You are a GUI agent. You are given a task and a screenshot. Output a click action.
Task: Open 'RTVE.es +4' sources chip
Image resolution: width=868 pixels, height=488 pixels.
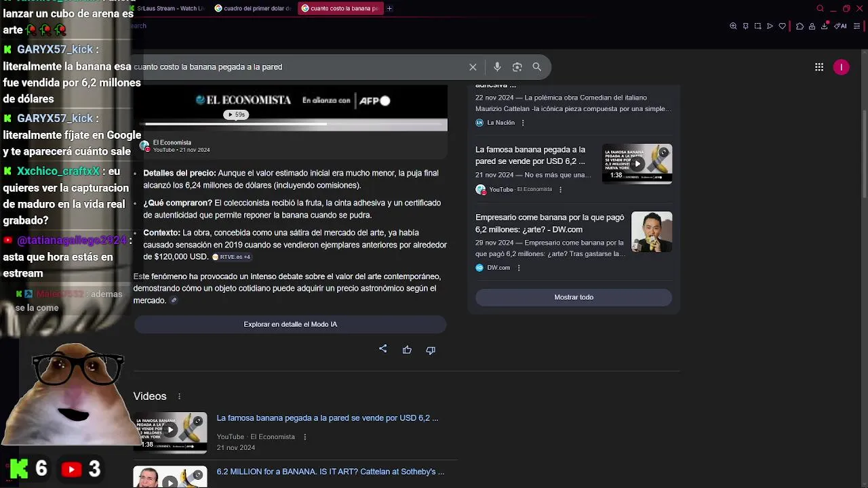(x=231, y=257)
